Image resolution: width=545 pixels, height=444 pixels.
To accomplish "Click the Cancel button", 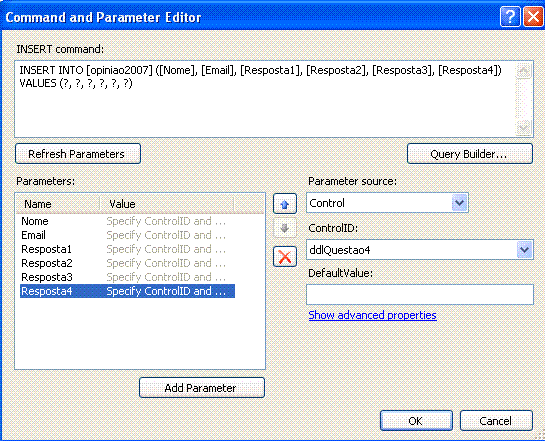I will [496, 421].
